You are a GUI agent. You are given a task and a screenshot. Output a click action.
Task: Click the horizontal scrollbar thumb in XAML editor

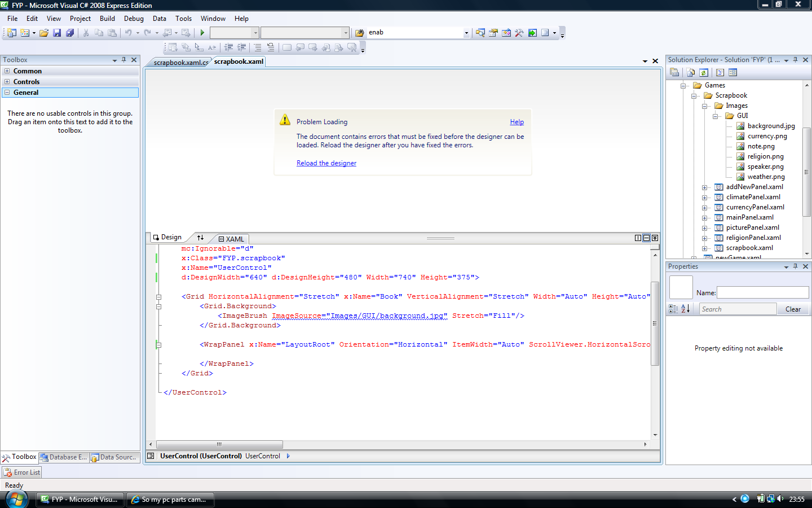219,444
